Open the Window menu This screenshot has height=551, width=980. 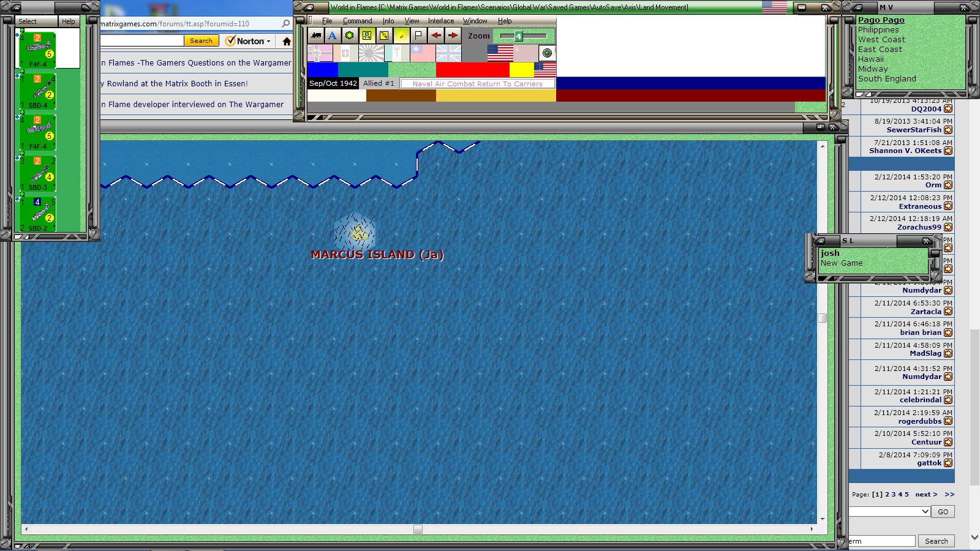tap(475, 21)
